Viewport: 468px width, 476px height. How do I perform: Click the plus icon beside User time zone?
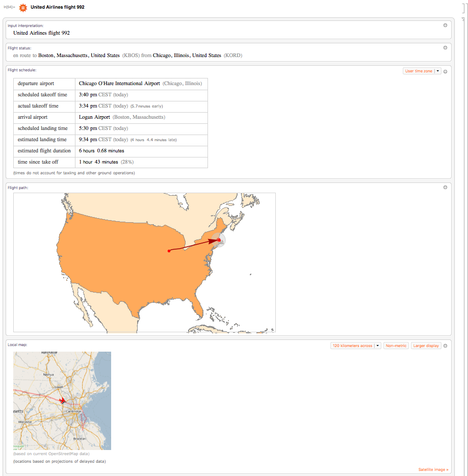coord(445,72)
